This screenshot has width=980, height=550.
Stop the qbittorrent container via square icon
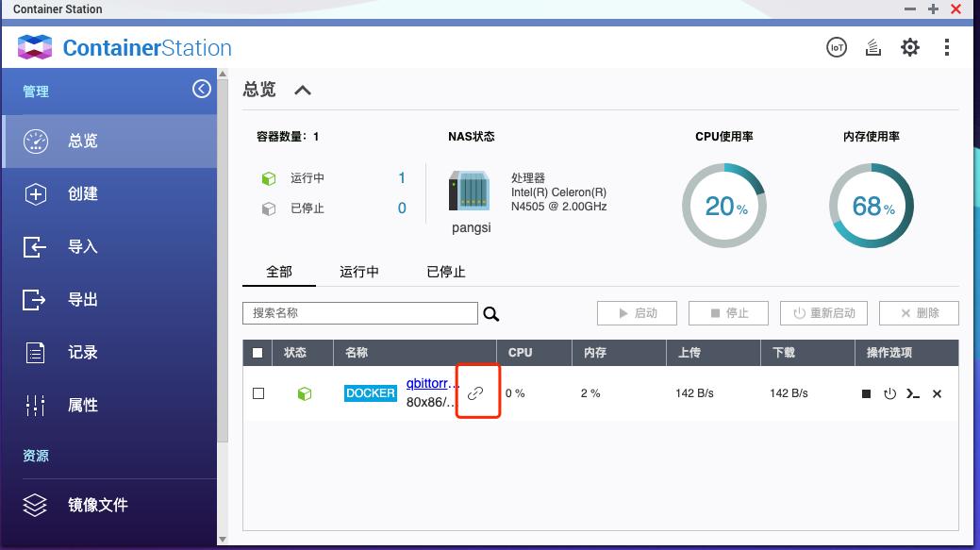tap(865, 393)
